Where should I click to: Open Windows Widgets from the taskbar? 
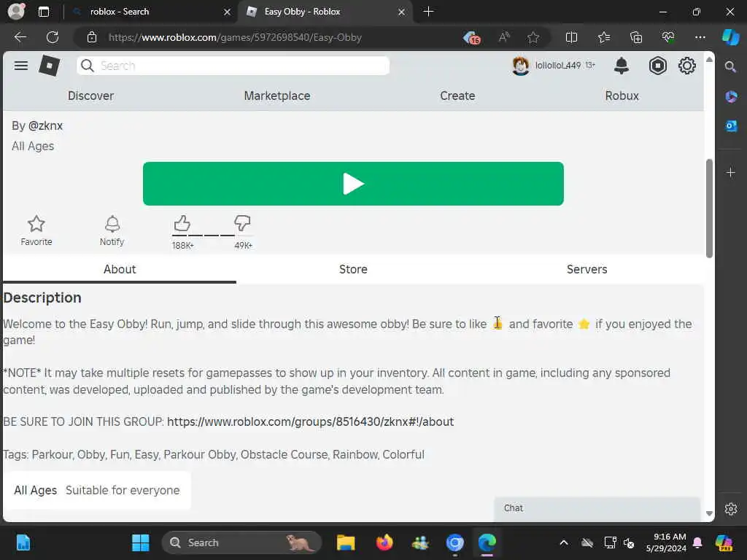[23, 542]
